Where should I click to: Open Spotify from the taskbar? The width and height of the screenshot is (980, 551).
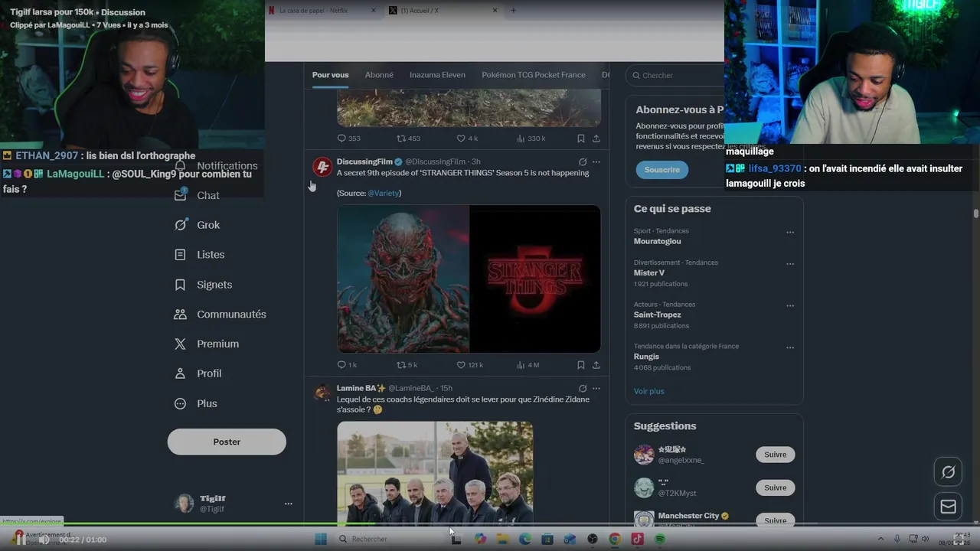[660, 540]
